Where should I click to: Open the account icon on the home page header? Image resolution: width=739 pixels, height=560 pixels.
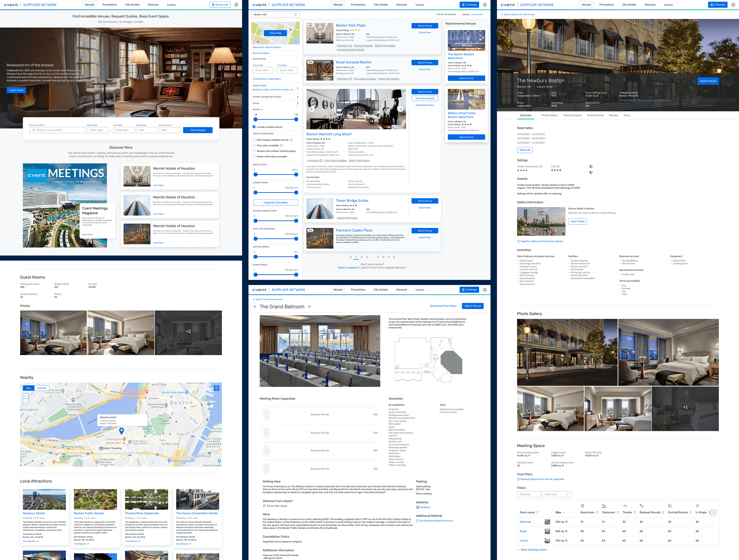(236, 5)
